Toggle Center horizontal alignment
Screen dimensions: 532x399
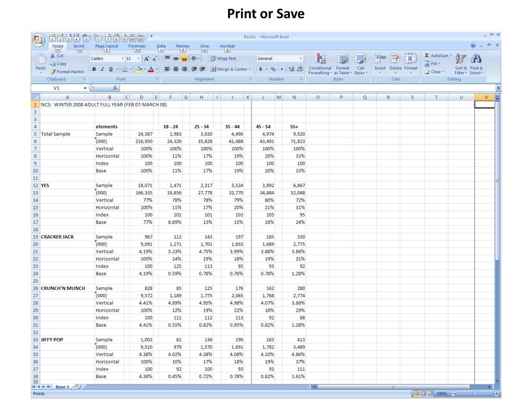pyautogui.click(x=176, y=69)
